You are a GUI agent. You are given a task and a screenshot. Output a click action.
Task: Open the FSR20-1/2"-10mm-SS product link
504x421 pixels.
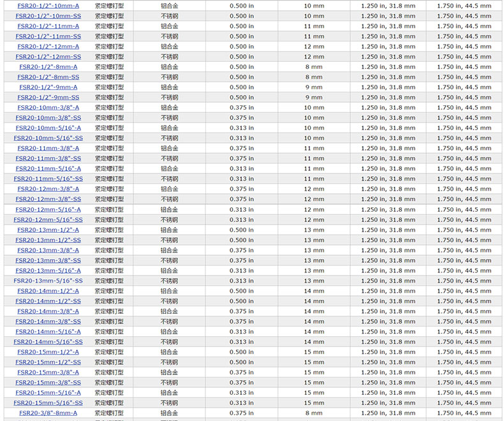pos(48,16)
